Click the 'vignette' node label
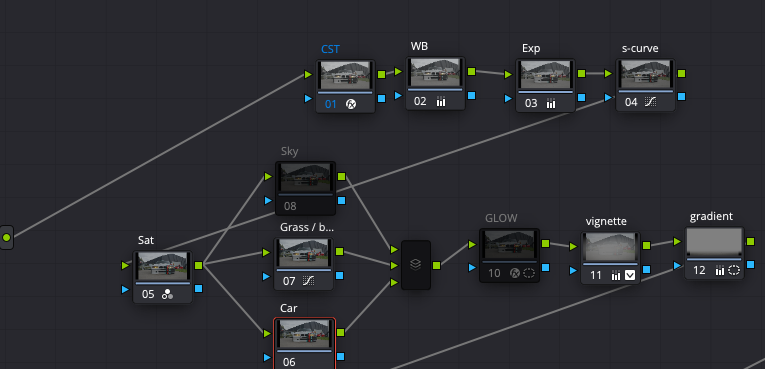 (x=606, y=221)
